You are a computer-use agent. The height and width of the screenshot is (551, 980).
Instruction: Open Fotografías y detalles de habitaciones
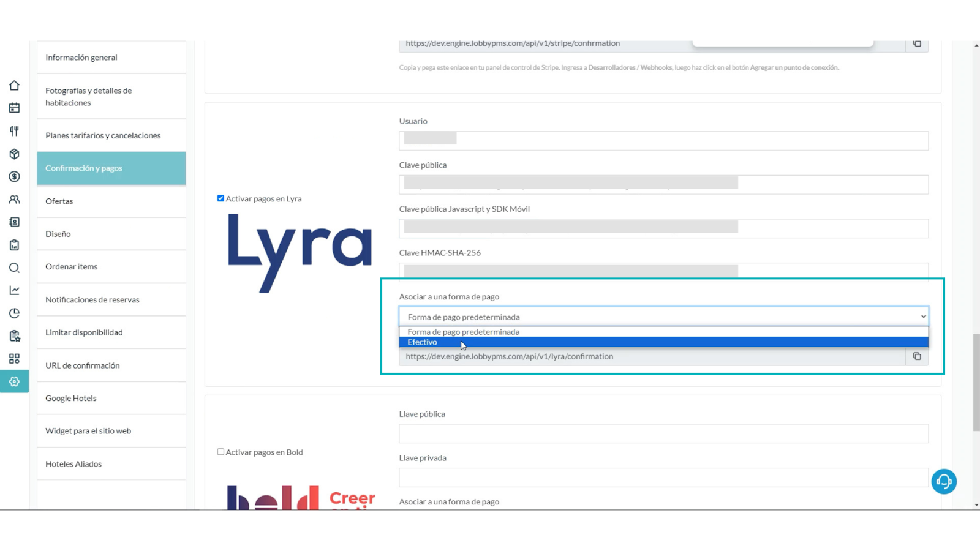pyautogui.click(x=111, y=97)
